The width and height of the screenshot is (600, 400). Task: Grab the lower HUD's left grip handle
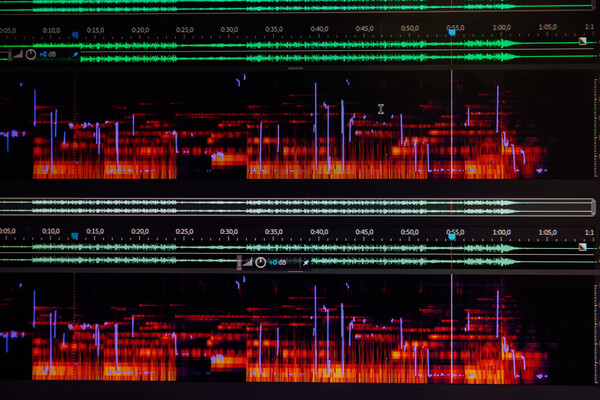239,262
